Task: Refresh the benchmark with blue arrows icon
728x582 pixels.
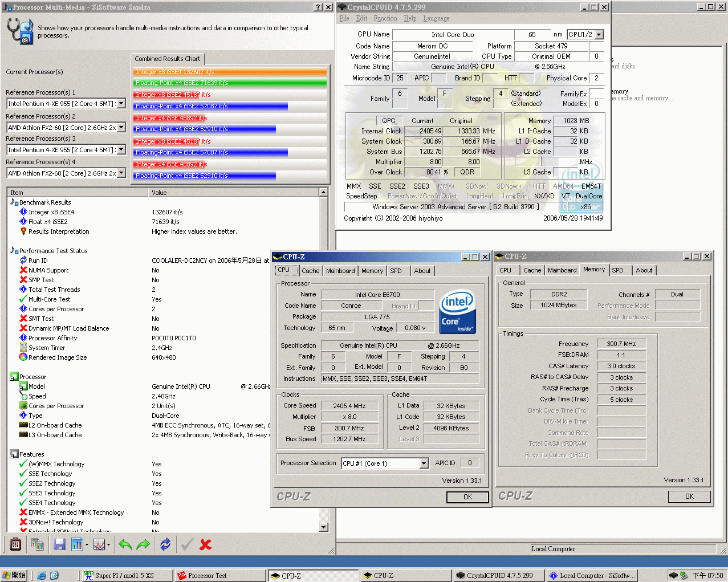Action: tap(165, 544)
